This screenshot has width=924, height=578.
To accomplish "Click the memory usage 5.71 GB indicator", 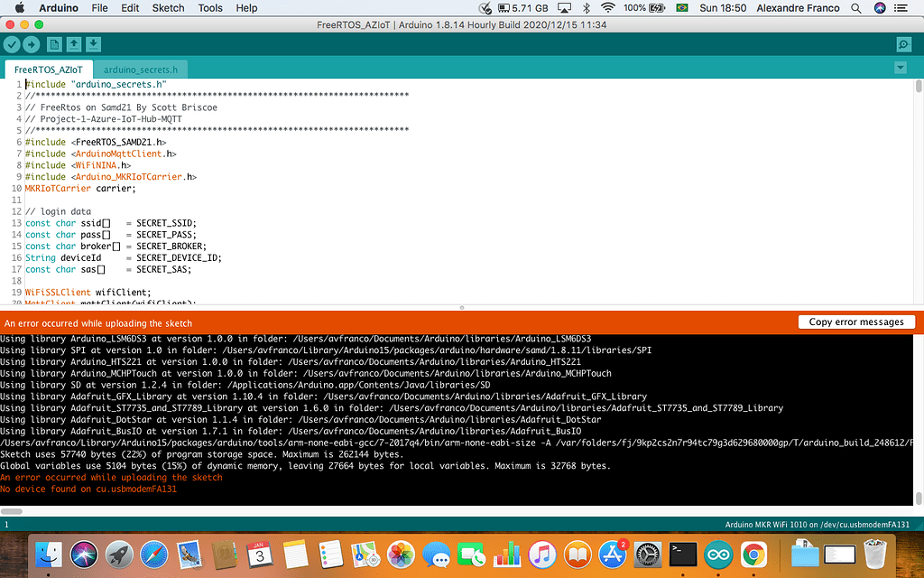I will pyautogui.click(x=523, y=8).
